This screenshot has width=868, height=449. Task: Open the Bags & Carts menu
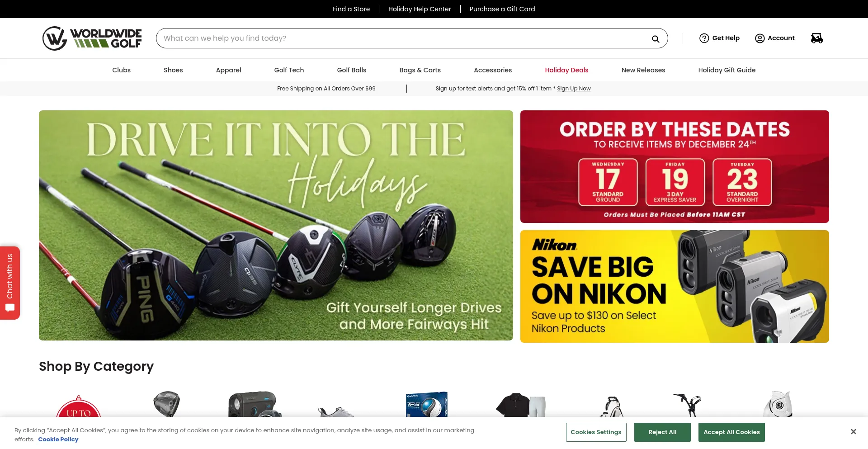pos(420,70)
